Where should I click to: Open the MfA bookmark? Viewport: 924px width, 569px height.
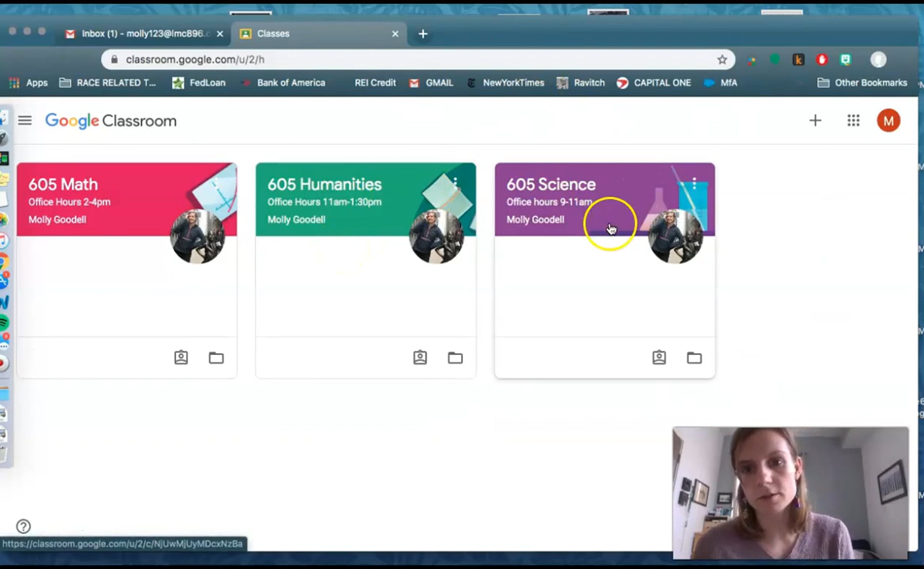pyautogui.click(x=720, y=83)
